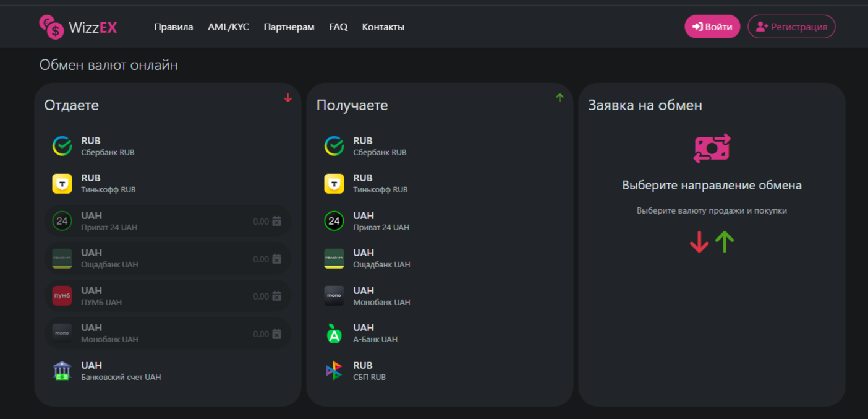Click the "Отдаете" panel title
This screenshot has width=868, height=419.
(72, 105)
